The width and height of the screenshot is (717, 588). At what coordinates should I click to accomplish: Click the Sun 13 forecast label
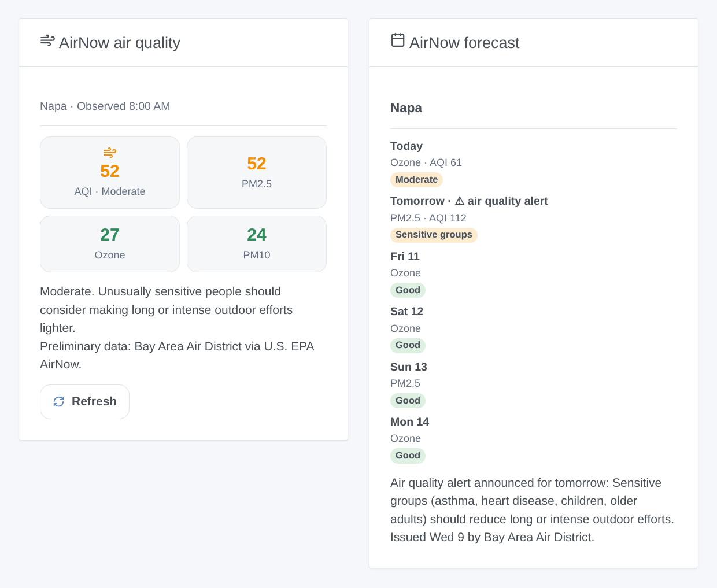click(409, 367)
